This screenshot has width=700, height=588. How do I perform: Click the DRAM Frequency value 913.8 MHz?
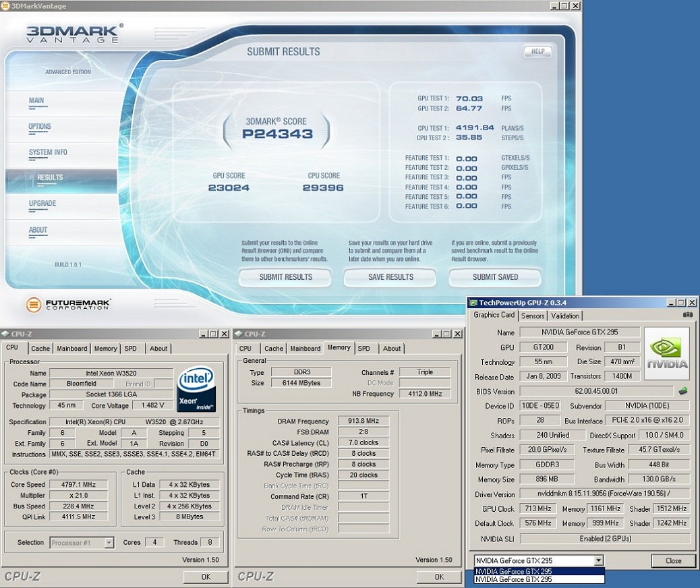[363, 421]
